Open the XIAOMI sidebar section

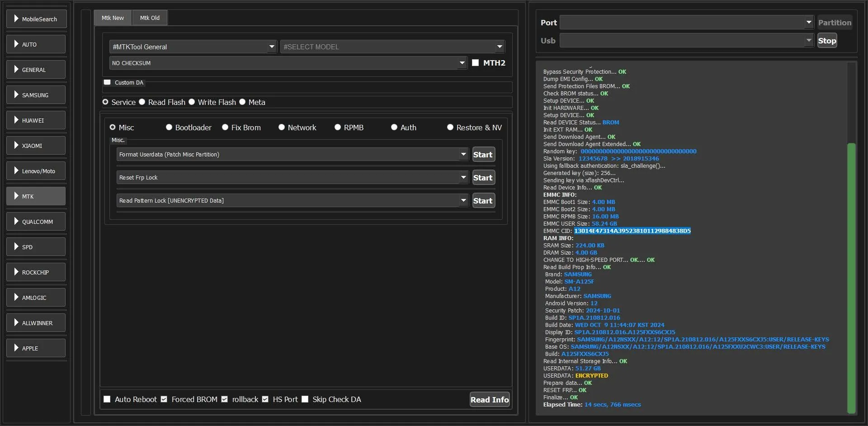point(37,146)
